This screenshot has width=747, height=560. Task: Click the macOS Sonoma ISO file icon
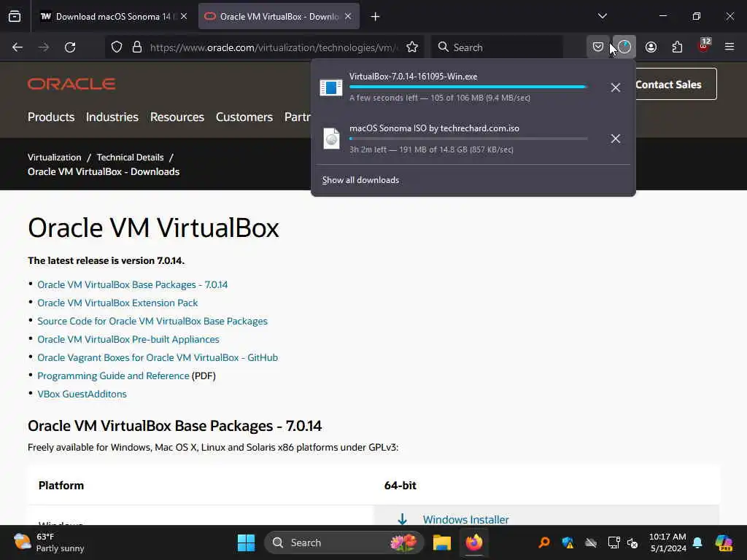(x=331, y=139)
